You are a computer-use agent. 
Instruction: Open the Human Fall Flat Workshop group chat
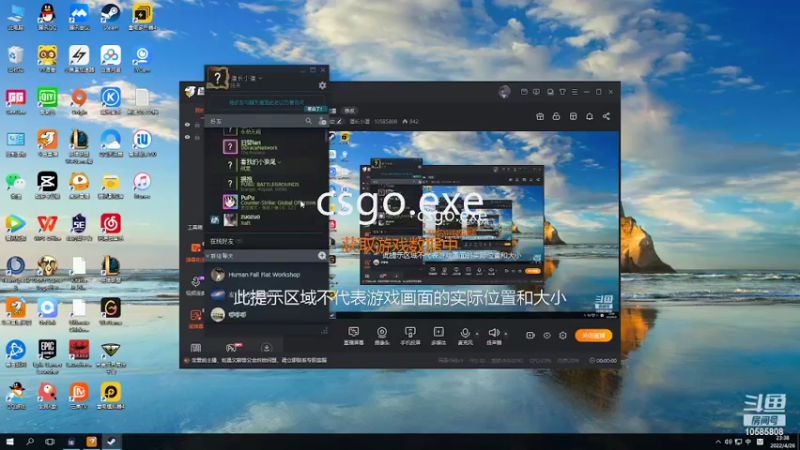point(265,274)
